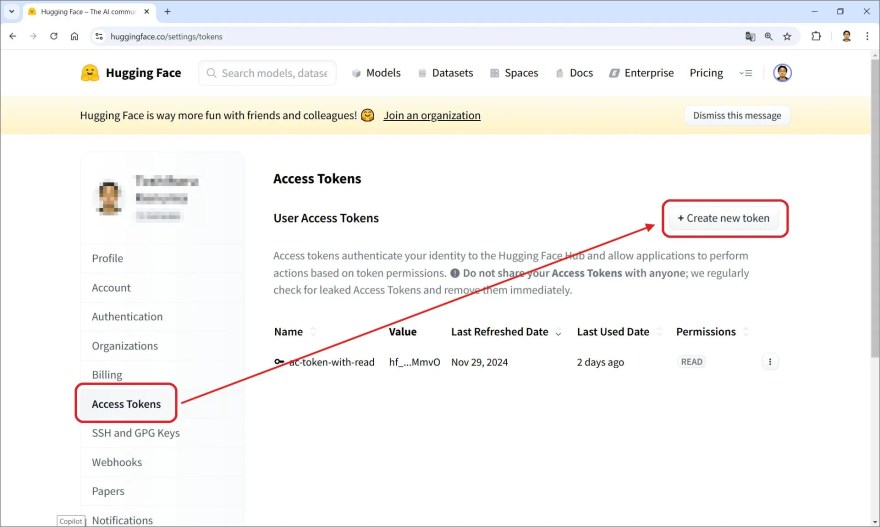Go forward in browser history
Image resolution: width=880 pixels, height=527 pixels.
pos(33,36)
